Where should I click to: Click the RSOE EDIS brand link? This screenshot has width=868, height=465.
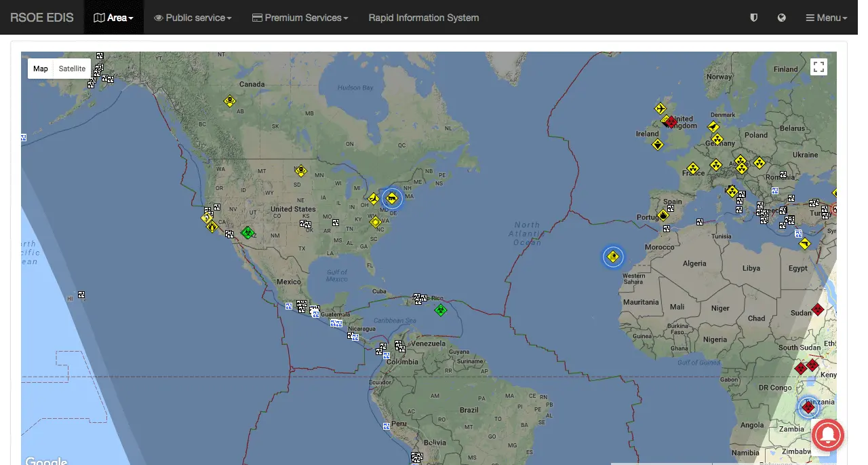coord(42,18)
